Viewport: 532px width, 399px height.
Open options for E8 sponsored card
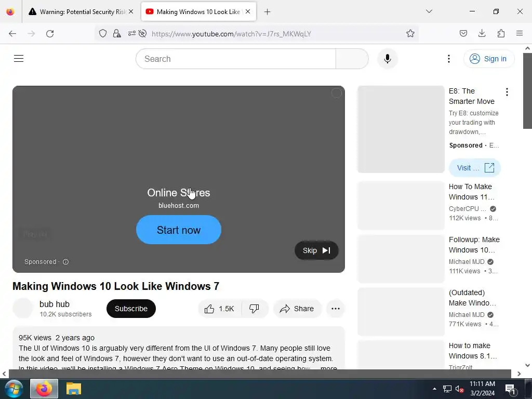pos(507,92)
